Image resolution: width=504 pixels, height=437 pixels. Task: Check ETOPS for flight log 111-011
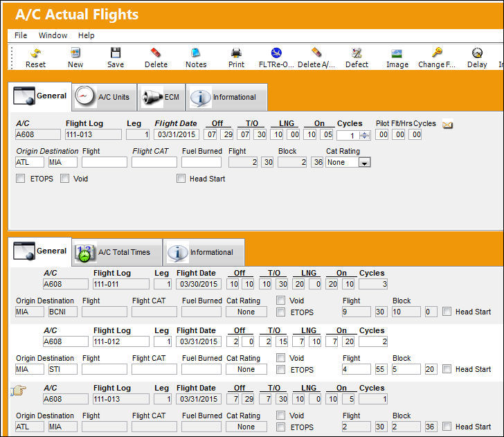pyautogui.click(x=280, y=312)
